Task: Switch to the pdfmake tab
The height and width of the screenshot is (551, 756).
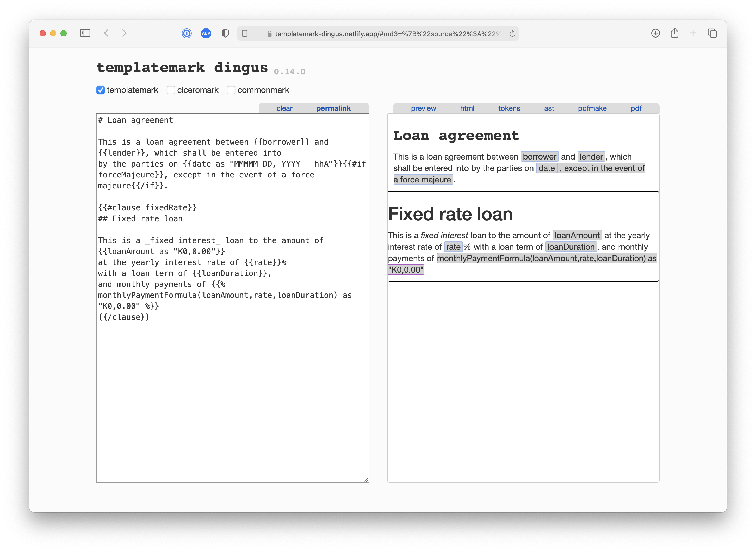Action: (592, 108)
